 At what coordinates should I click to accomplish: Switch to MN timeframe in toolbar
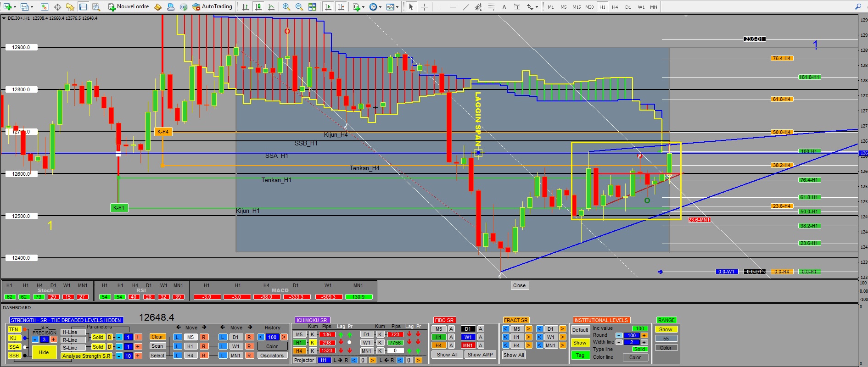tap(654, 7)
